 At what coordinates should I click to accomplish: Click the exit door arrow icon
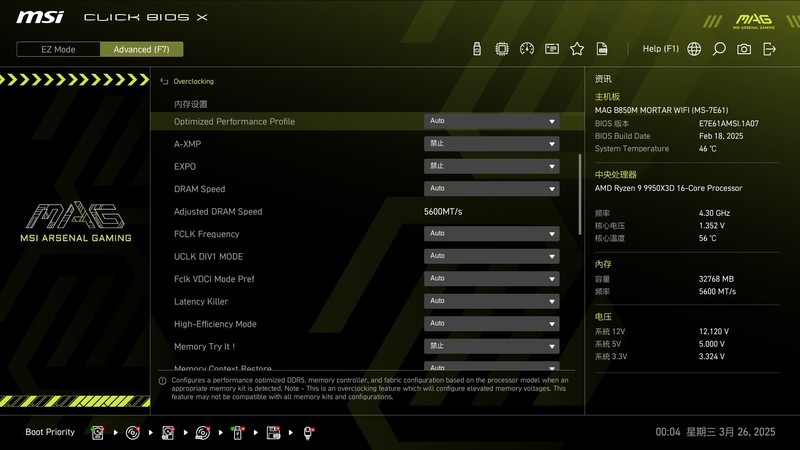click(x=769, y=49)
